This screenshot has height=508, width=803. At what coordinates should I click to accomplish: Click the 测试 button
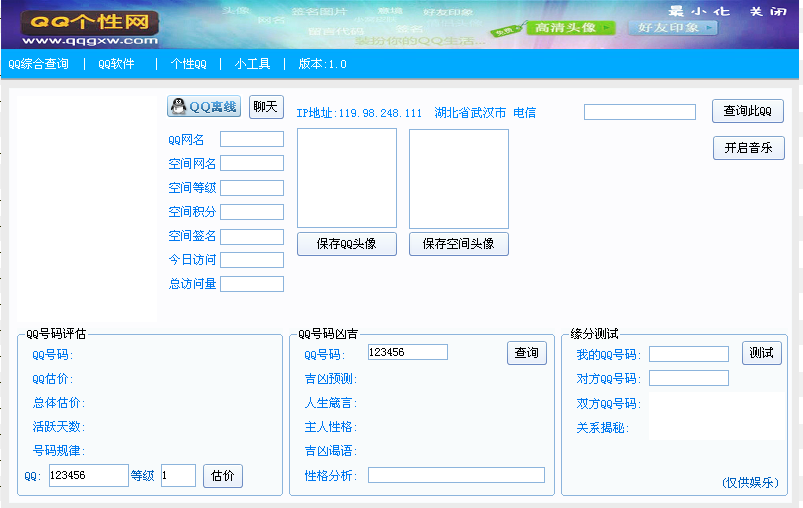coord(762,353)
